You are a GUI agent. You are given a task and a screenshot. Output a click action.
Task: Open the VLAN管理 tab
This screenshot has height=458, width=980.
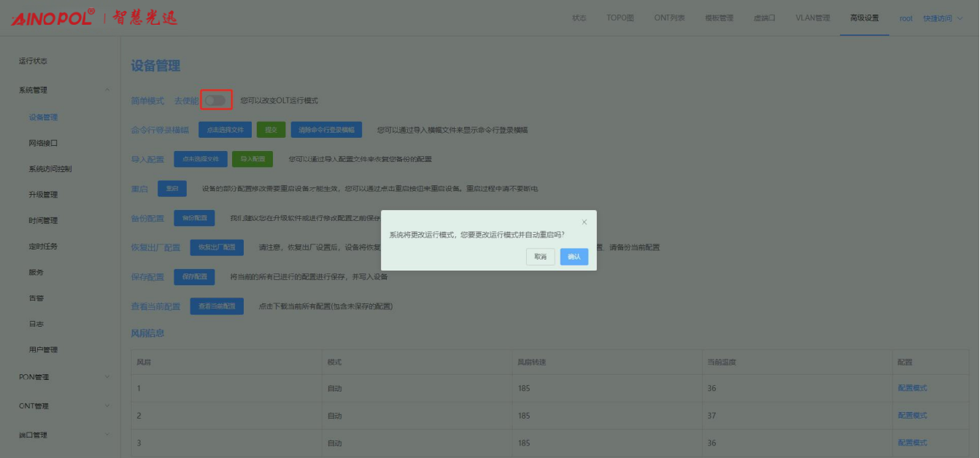coord(812,18)
